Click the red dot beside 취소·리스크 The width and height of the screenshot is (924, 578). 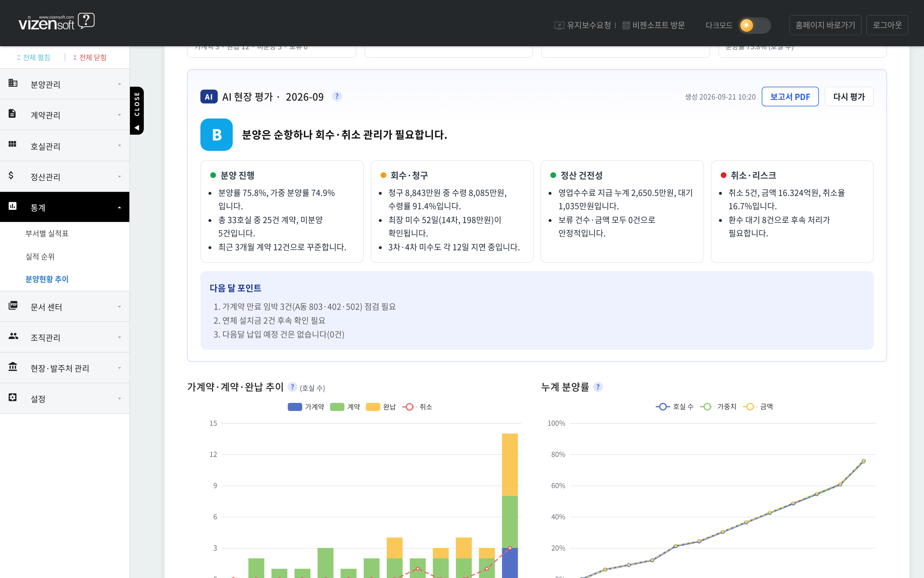(723, 175)
